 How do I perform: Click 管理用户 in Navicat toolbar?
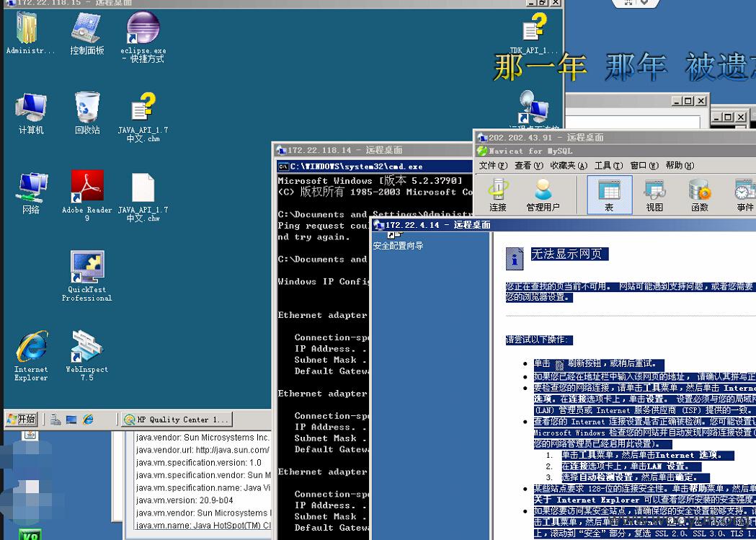click(x=543, y=195)
